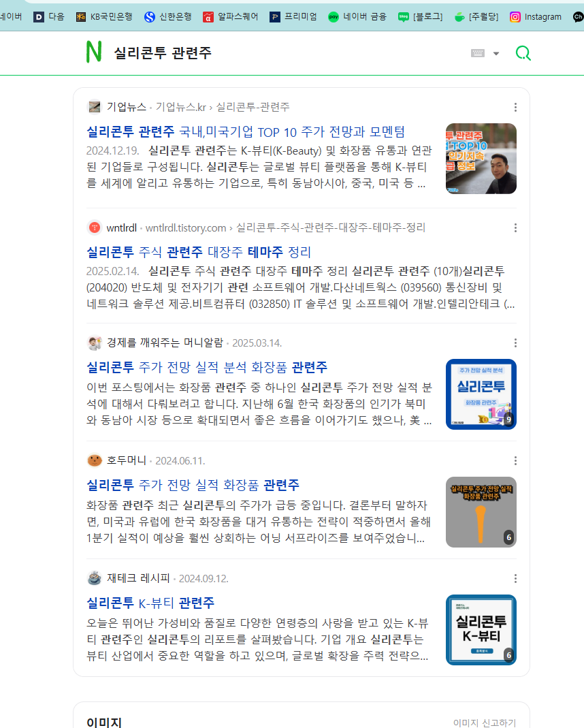Click the green search magnifier icon
This screenshot has width=584, height=728.
click(x=523, y=53)
